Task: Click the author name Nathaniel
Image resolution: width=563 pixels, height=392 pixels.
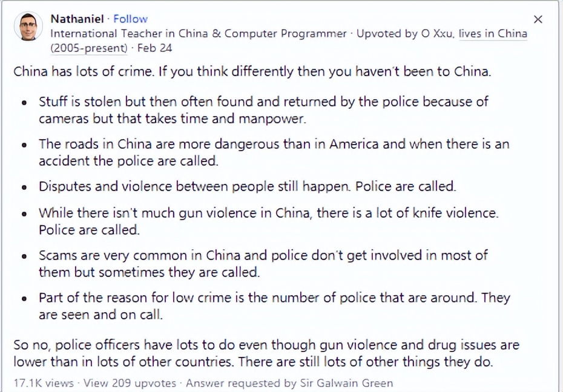Action: click(x=76, y=19)
